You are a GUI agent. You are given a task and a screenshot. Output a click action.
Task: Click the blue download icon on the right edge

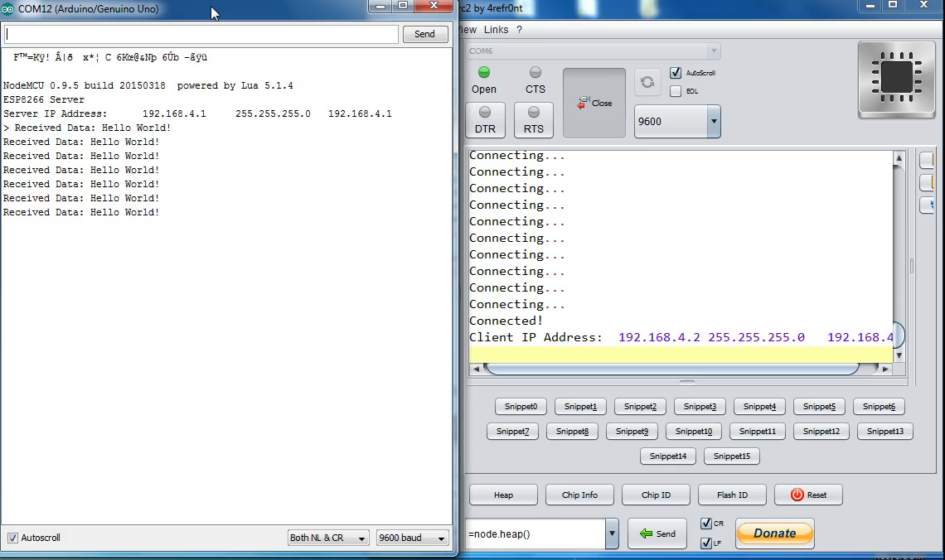tap(928, 205)
